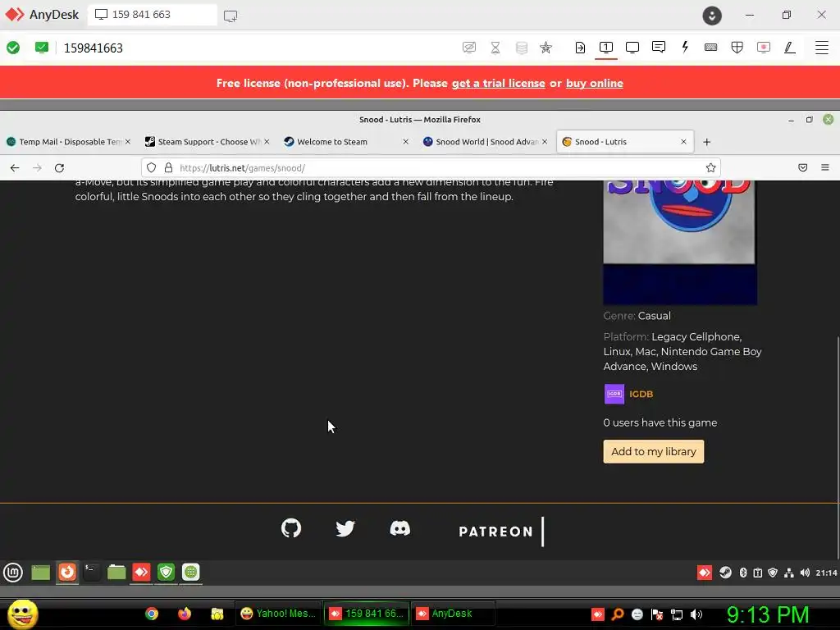Reload the Lutris page
This screenshot has height=630, width=840.
pos(59,167)
